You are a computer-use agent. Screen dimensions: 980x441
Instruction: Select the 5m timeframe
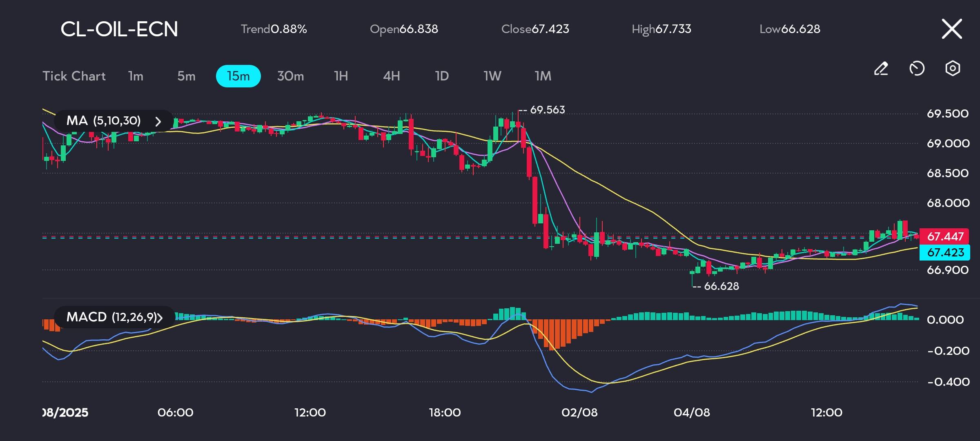tap(186, 76)
